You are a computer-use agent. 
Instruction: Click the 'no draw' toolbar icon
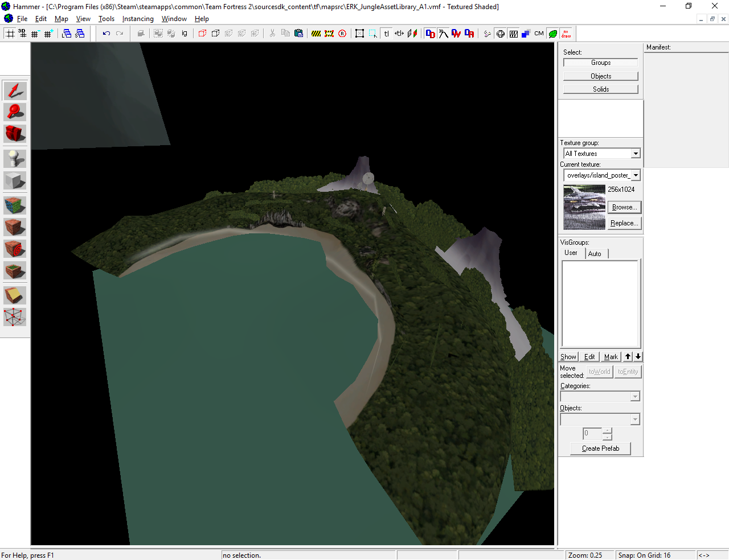click(566, 34)
